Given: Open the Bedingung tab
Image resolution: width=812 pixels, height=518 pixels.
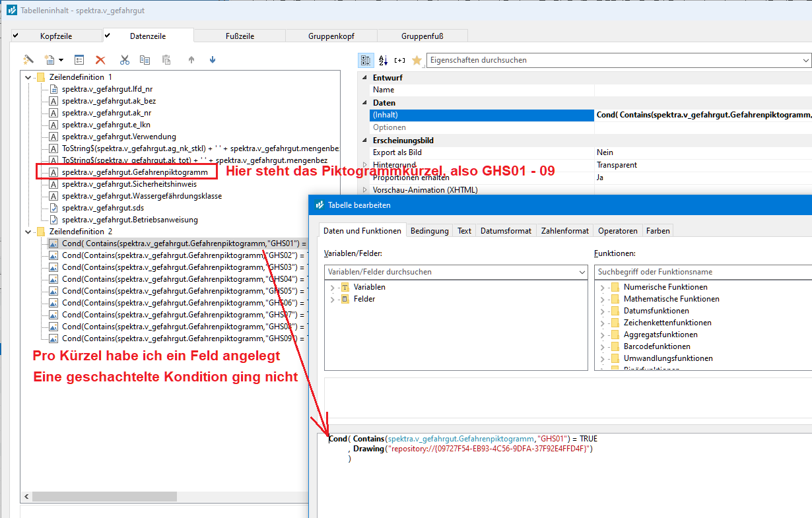Looking at the screenshot, I should tap(430, 230).
